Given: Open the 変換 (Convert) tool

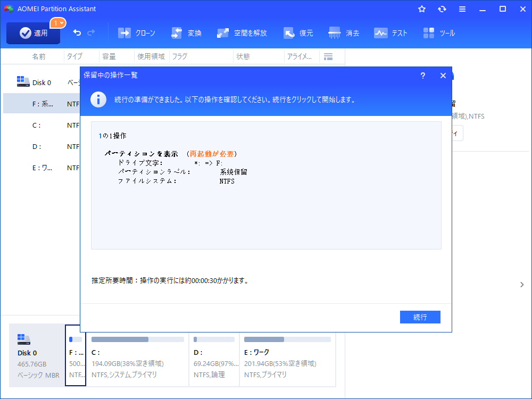Looking at the screenshot, I should [x=186, y=33].
